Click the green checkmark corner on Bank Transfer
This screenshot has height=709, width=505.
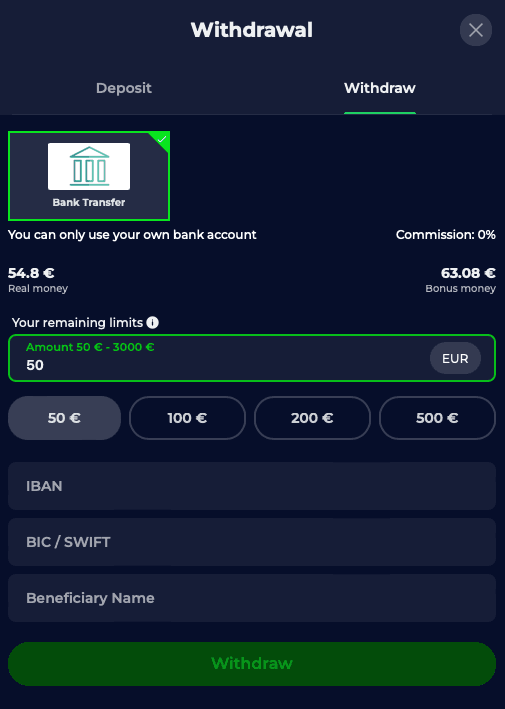coord(162,139)
